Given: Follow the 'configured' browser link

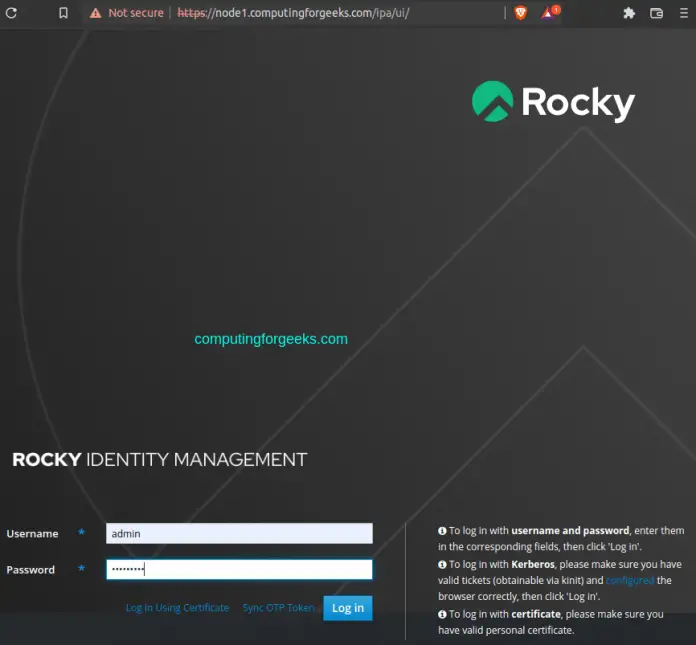Looking at the screenshot, I should (630, 581).
